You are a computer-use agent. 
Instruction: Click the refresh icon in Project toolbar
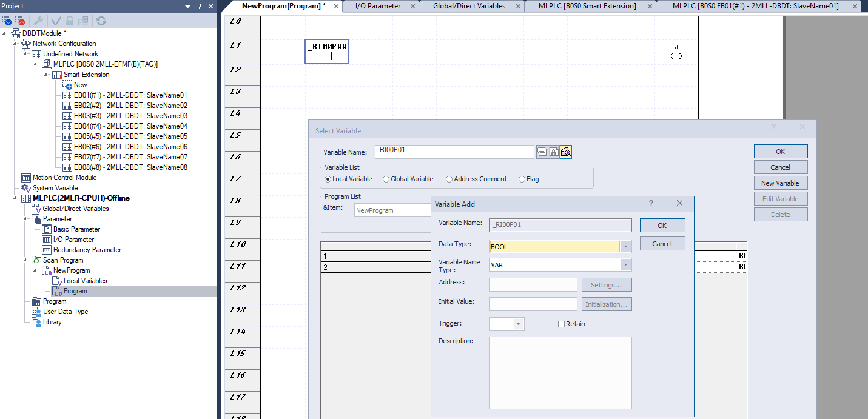(101, 21)
